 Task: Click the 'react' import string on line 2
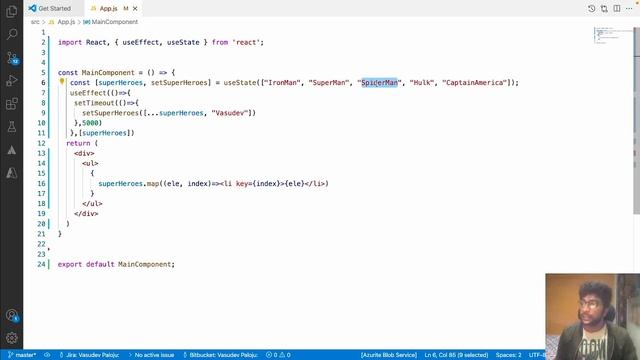246,42
